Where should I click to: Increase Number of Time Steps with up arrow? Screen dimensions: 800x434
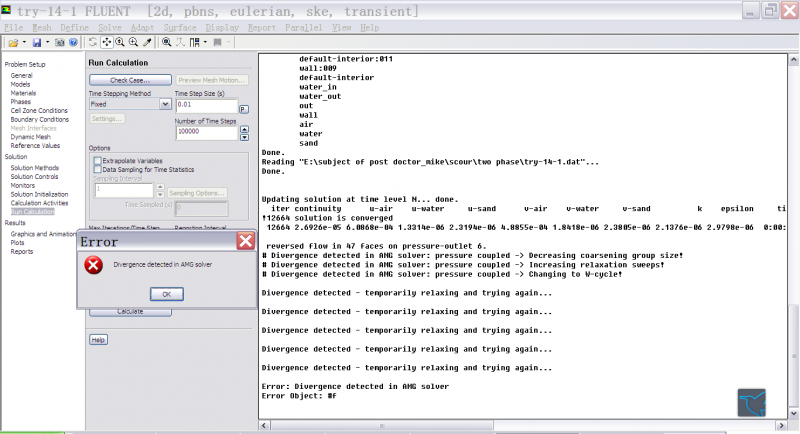coord(244,130)
